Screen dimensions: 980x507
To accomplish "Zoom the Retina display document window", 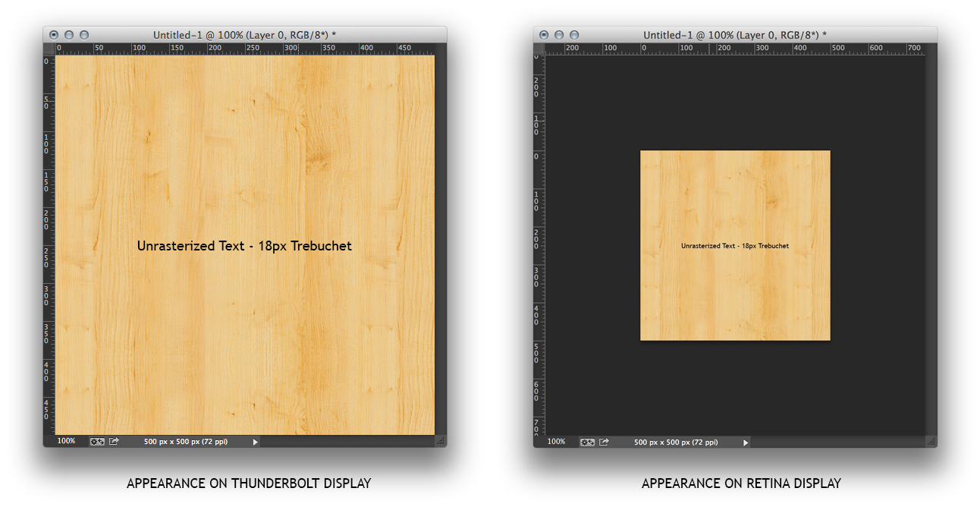I will (574, 35).
